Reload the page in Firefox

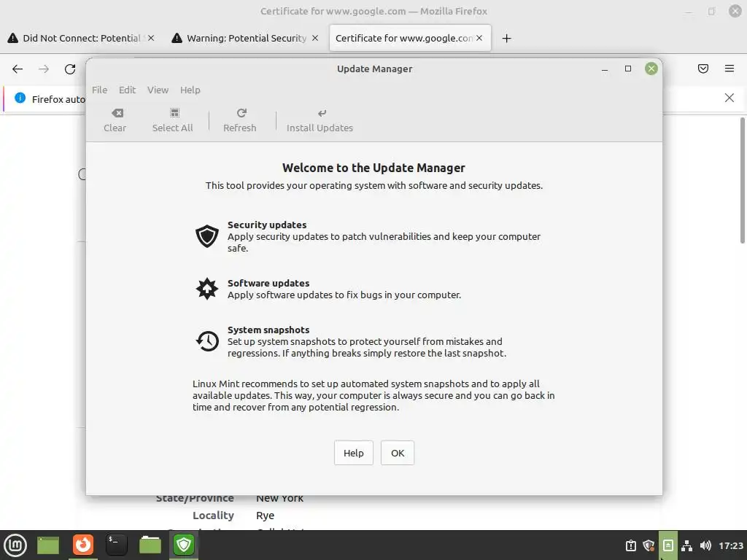point(70,69)
